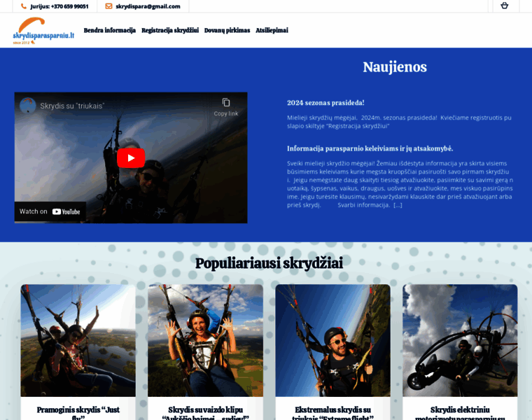This screenshot has height=420, width=532.
Task: Open the electric motorized paraglider photo
Action: click(x=460, y=341)
